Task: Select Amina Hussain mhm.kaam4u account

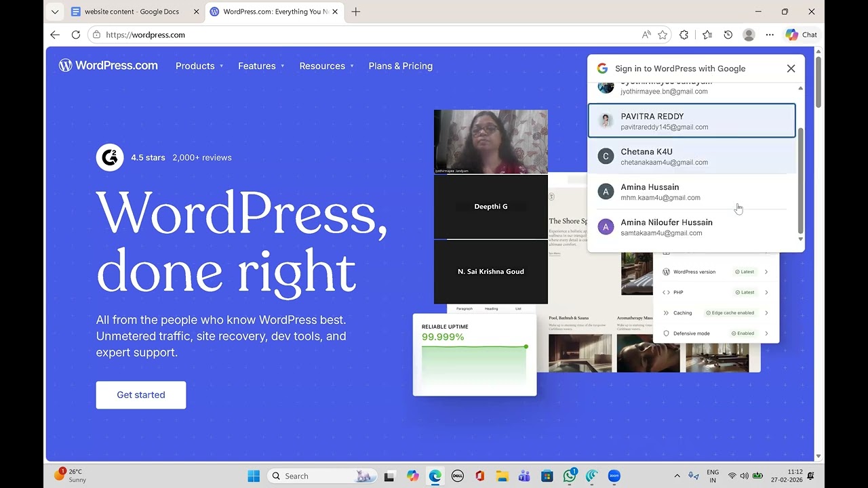Action: [691, 192]
